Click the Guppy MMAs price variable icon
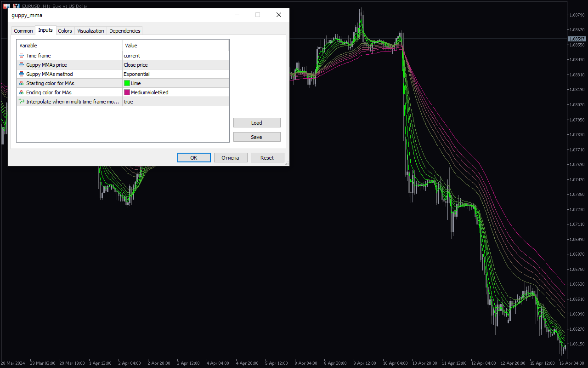The image size is (588, 368). (x=22, y=65)
